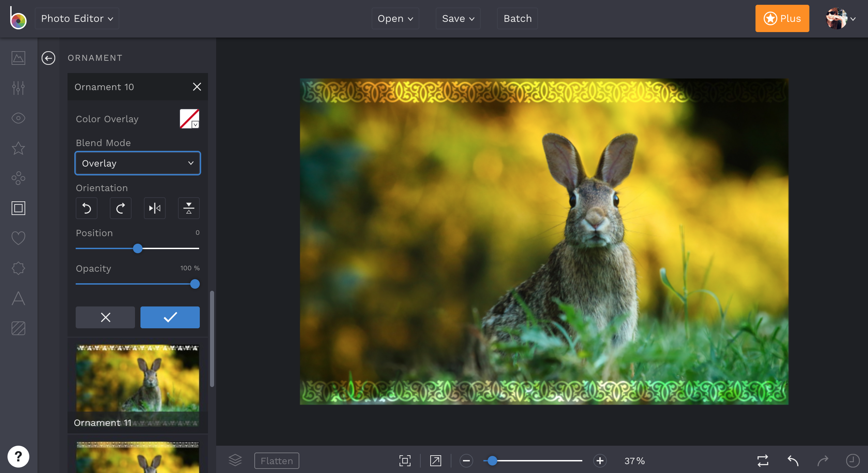The height and width of the screenshot is (473, 868).
Task: Toggle the compare original icon
Action: coord(763,461)
